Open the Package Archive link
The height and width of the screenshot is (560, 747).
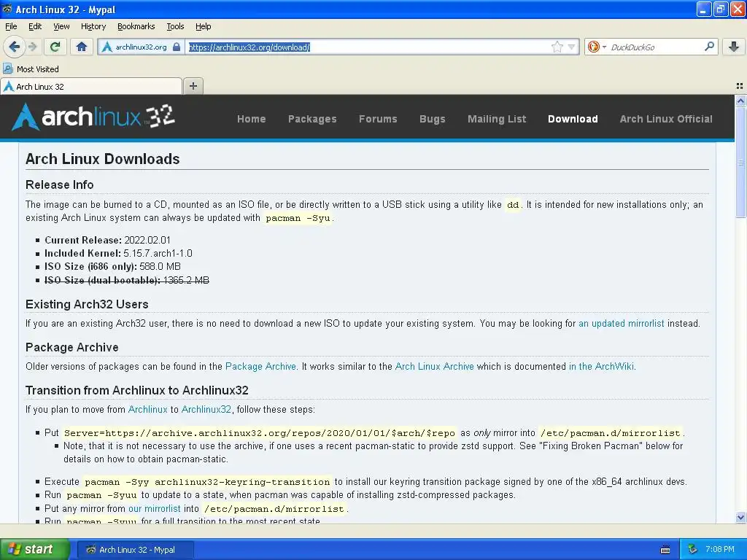(x=260, y=366)
